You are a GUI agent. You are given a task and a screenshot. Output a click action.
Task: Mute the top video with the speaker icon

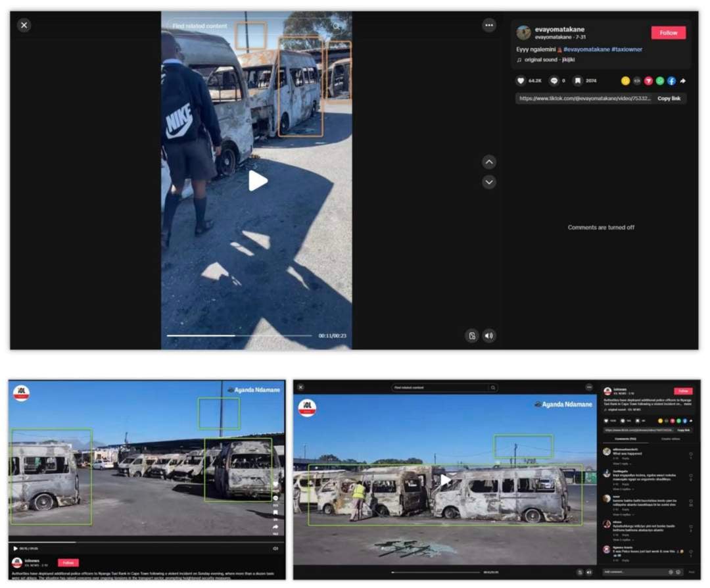(488, 335)
